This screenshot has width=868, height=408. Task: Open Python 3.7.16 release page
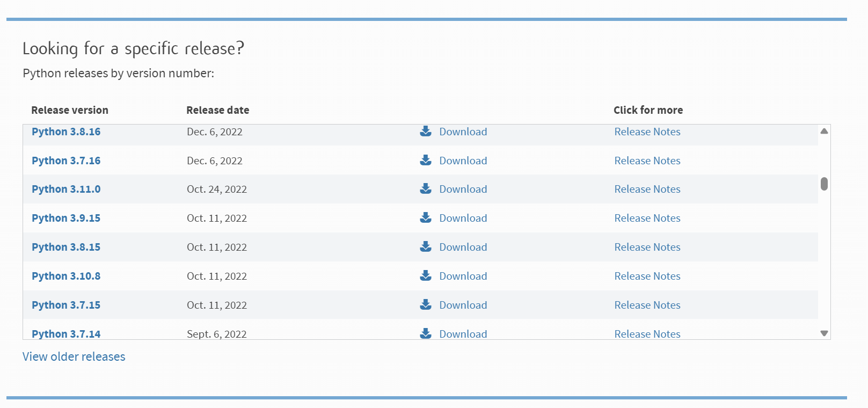[x=66, y=161]
